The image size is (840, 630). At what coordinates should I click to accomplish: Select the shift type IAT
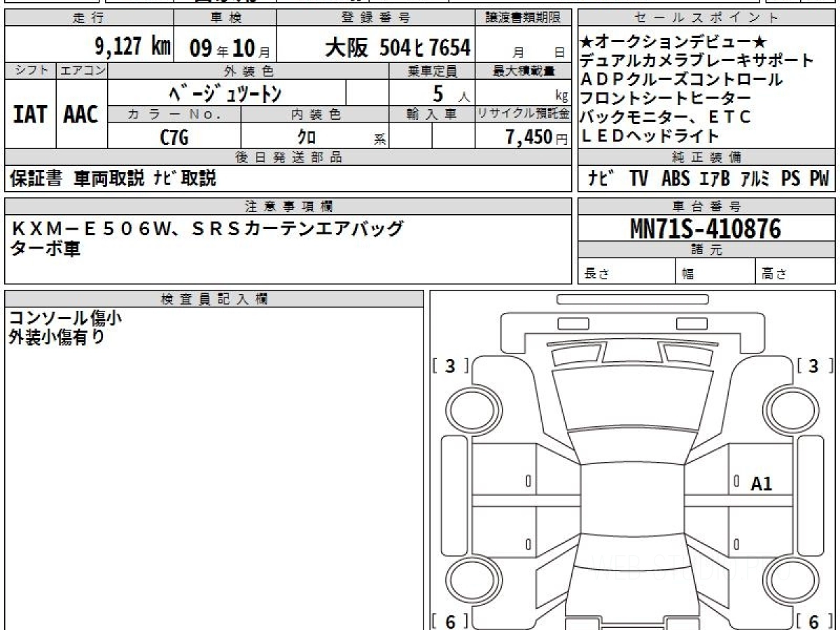(x=30, y=114)
